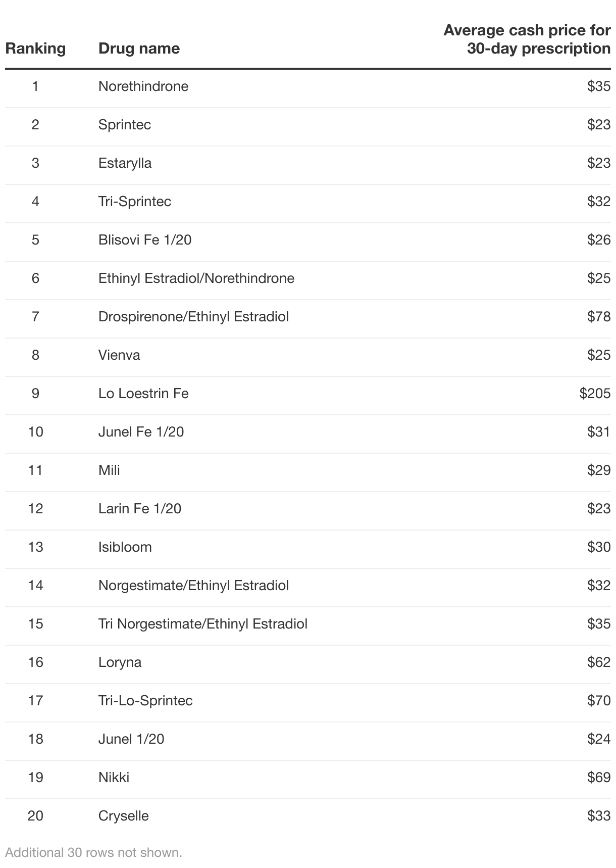Click the Vienva drug name
616x868 pixels.
point(119,355)
